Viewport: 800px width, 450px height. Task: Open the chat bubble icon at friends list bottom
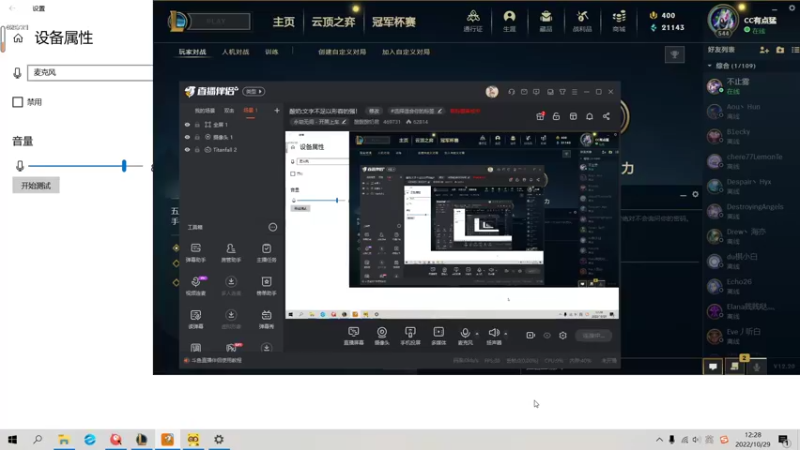click(713, 366)
